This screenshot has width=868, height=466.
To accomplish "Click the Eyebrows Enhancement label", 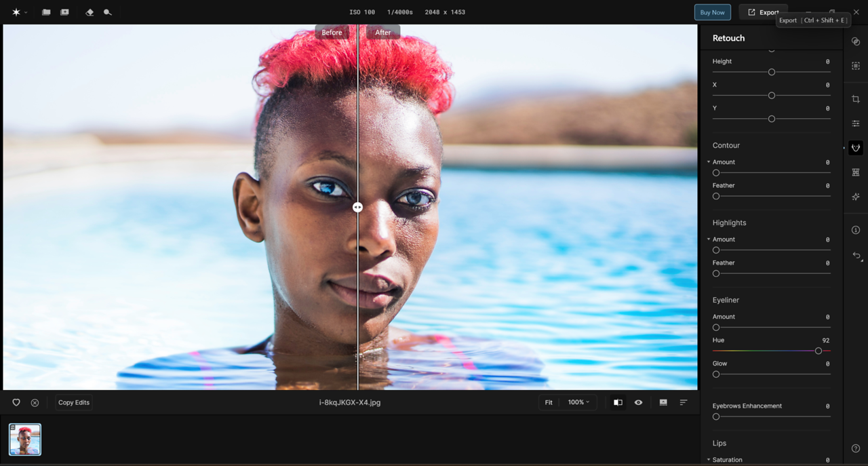I will tap(747, 406).
